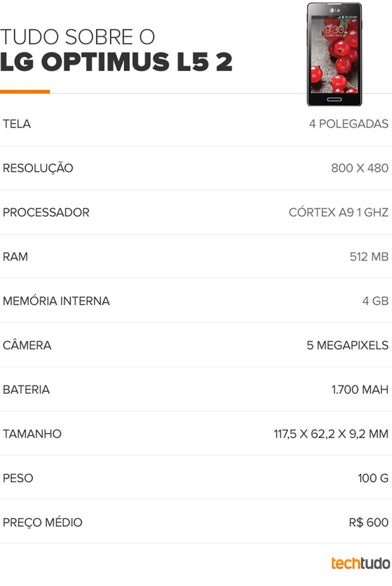Screen dimensions: 392x586
Task: Click the '117,5 X 62,2 X 9,2 MM' size
Action: click(x=331, y=434)
